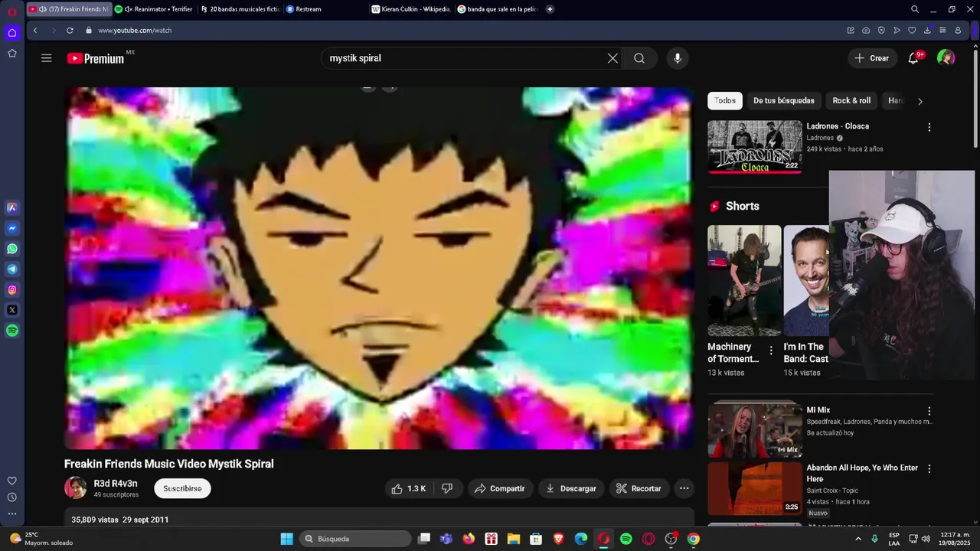The height and width of the screenshot is (551, 980).
Task: Click Windows taskbar Búsqueda search box
Action: click(354, 539)
